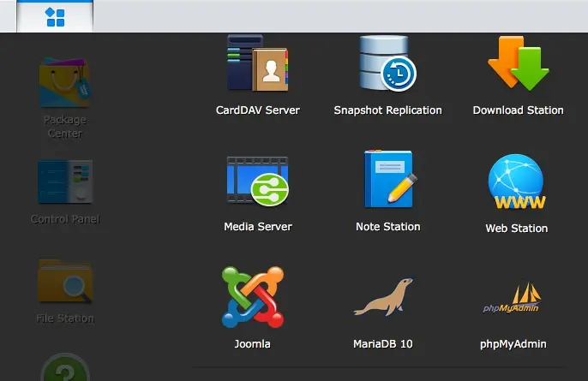Select the "Control Panel" desktop label
This screenshot has height=381, width=588.
coord(65,219)
